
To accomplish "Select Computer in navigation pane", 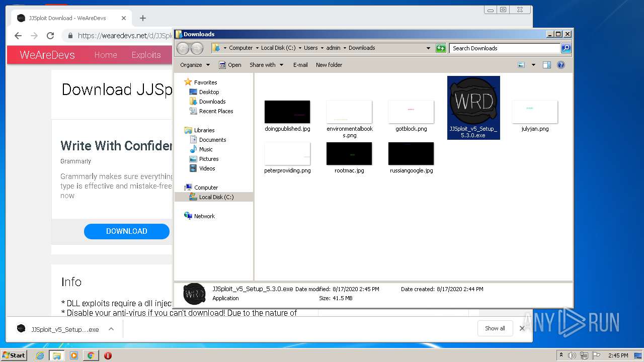I will tap(206, 188).
